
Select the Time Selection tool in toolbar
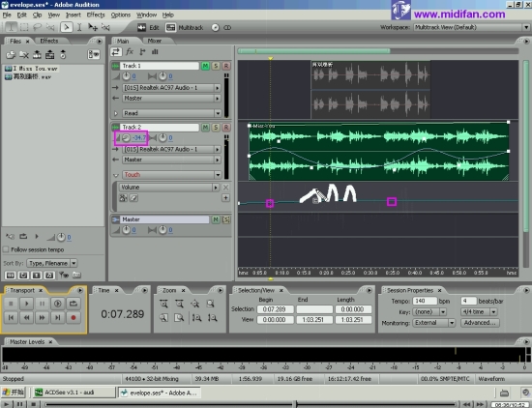79,27
